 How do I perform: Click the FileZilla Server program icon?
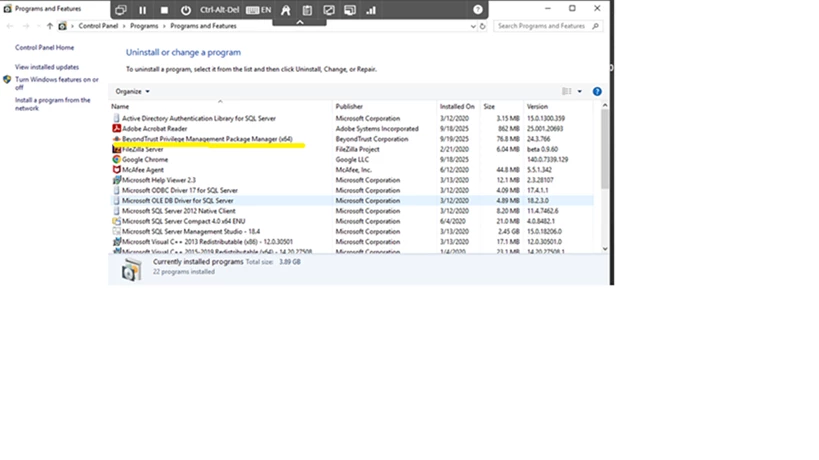pyautogui.click(x=116, y=149)
